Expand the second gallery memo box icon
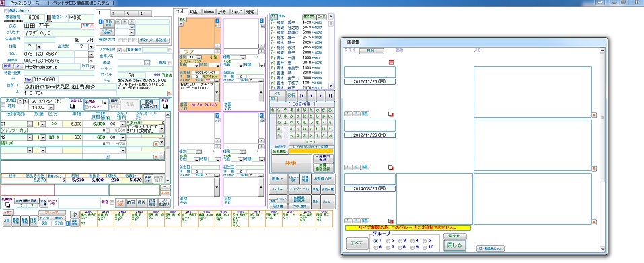This screenshot has height=263, width=644. pyautogui.click(x=594, y=169)
